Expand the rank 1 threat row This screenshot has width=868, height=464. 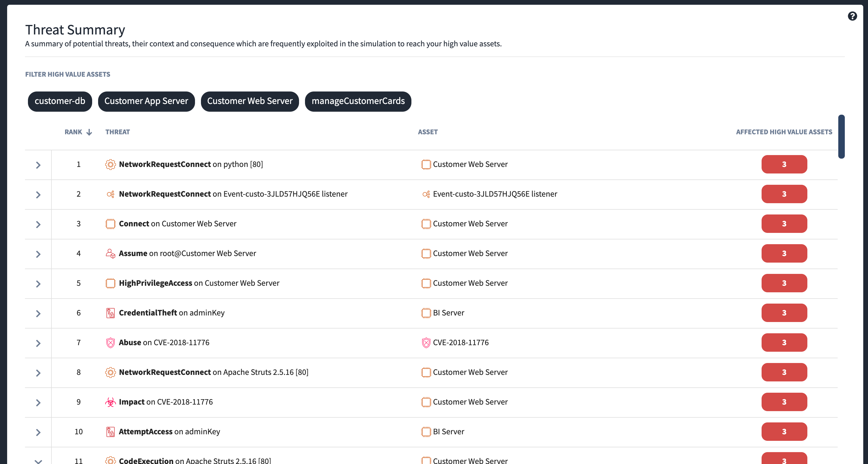tap(38, 165)
